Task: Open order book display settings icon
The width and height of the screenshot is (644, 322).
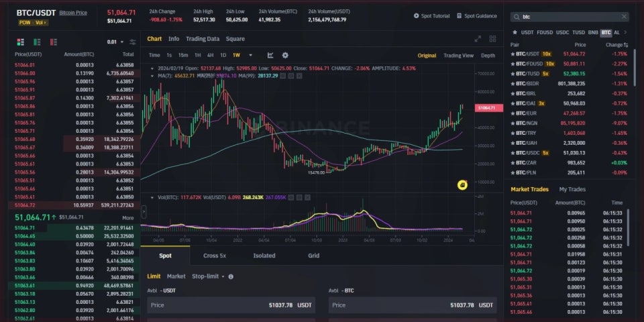Action: coord(132,42)
